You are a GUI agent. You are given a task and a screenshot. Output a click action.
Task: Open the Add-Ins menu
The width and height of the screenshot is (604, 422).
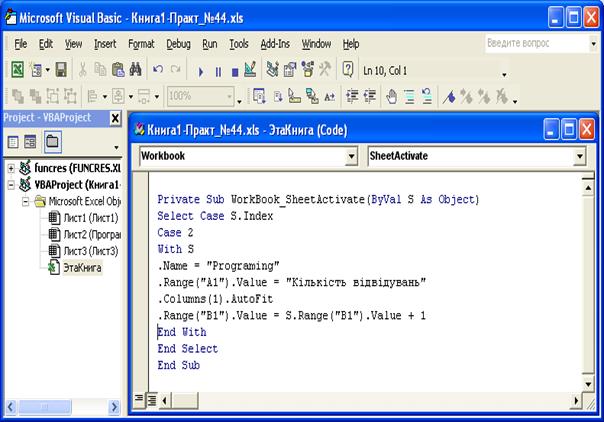[275, 44]
